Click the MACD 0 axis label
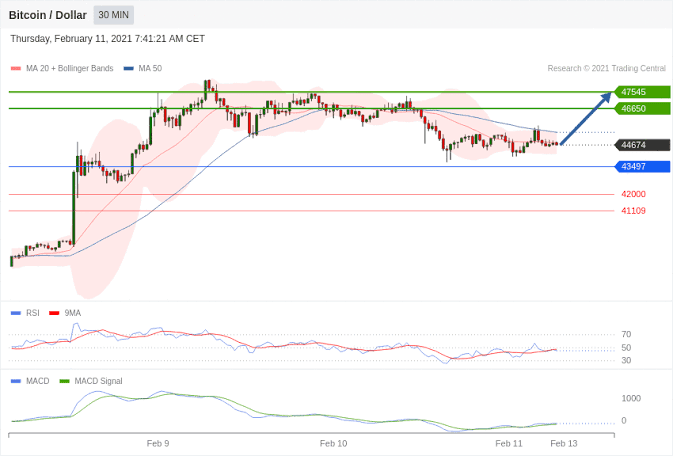Screen dimensions: 673x456 coord(624,421)
